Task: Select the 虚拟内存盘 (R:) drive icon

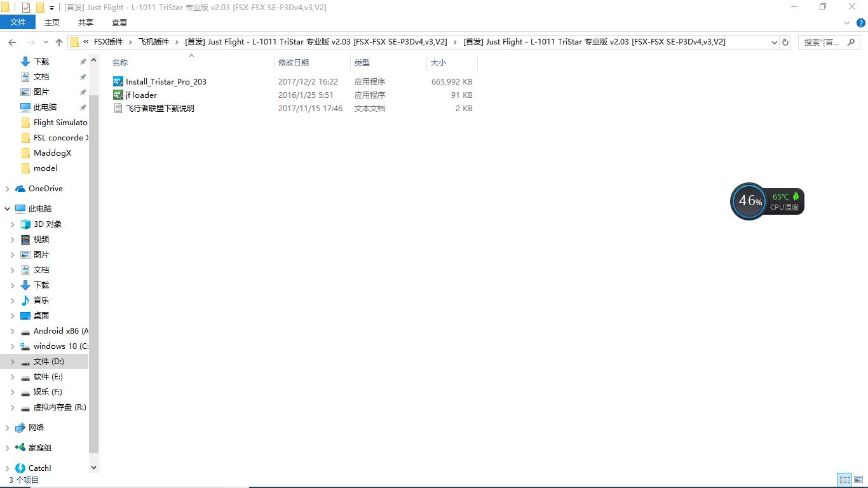Action: 25,407
